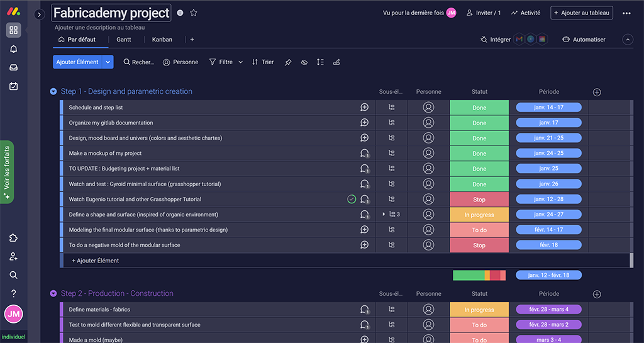
Task: Open conversation for Modeling the final modular surface
Action: 364,230
